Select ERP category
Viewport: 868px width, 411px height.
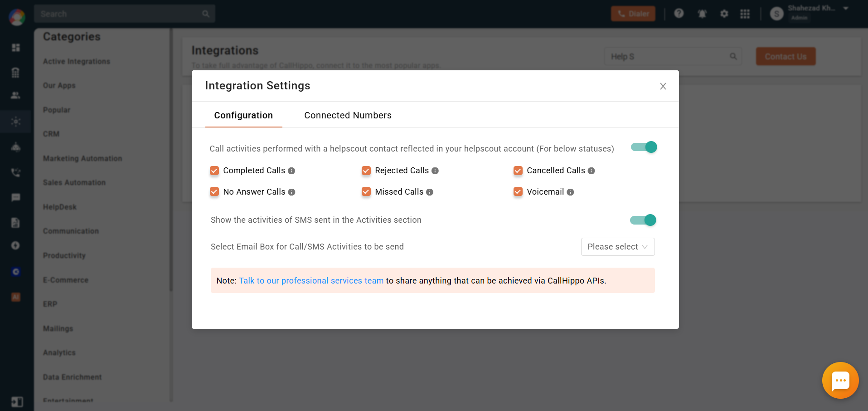pos(50,304)
